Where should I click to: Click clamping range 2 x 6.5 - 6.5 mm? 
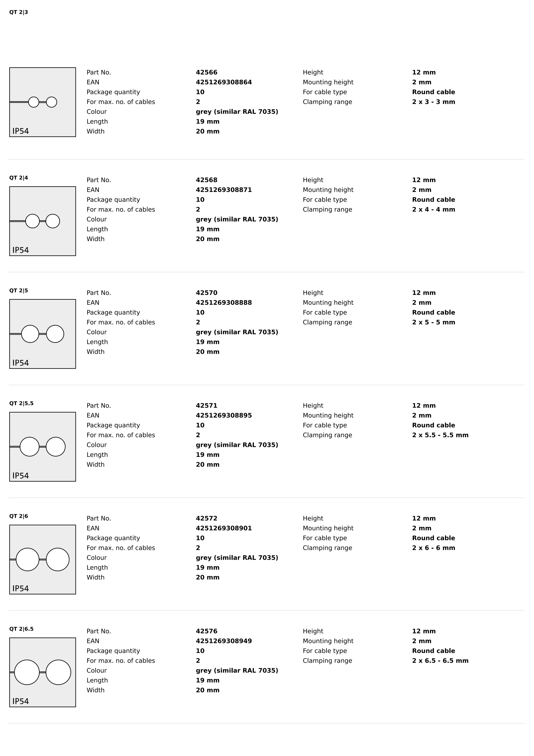pos(440,661)
